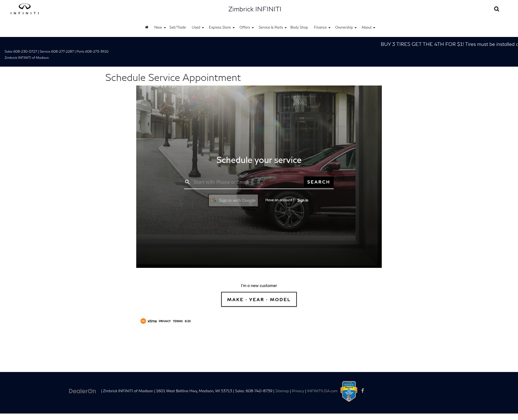Screen dimensions: 518x420
Task: Open the Sell/Trade menu item
Action: coord(178,28)
